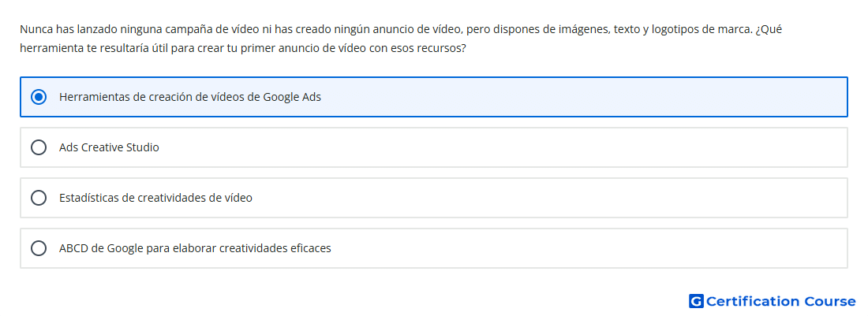The image size is (868, 316).
Task: Click the 'Herramientas de creación de vídeos de Google Ads' label
Action: pos(189,97)
